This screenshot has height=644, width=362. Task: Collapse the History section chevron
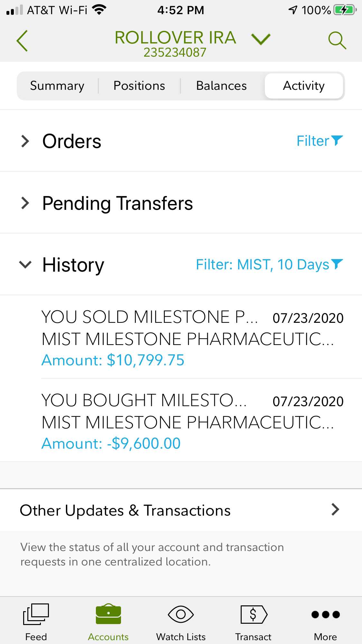click(x=25, y=265)
